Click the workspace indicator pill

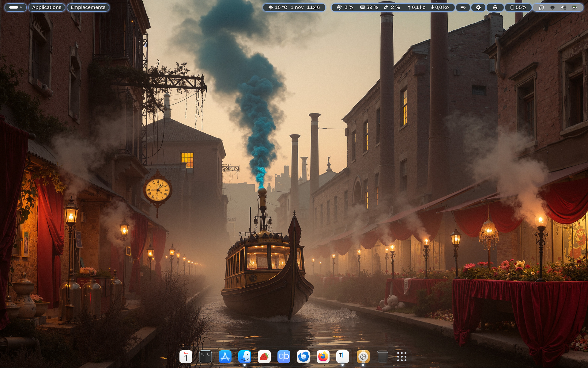[x=15, y=7]
